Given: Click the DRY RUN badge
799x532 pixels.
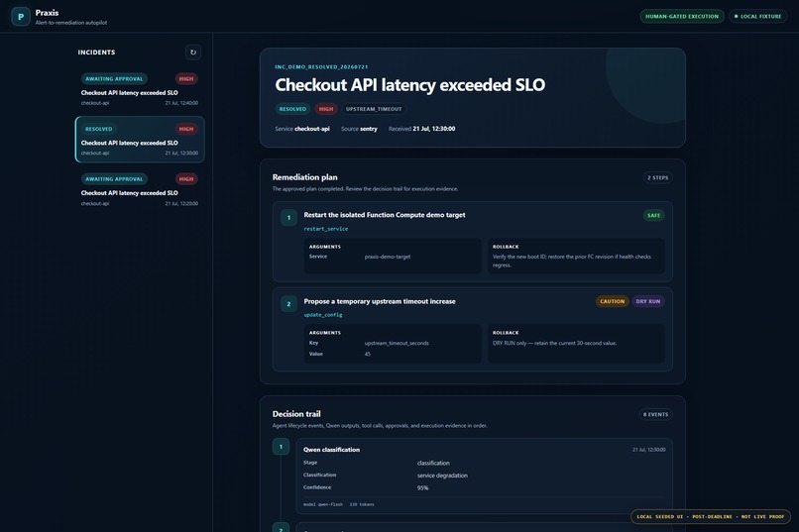Looking at the screenshot, I should coord(647,301).
